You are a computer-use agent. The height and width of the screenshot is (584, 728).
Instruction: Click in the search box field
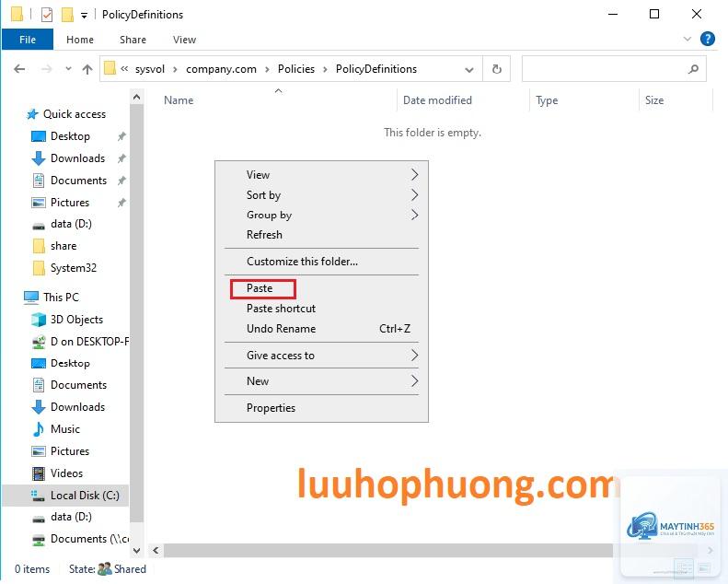point(614,69)
